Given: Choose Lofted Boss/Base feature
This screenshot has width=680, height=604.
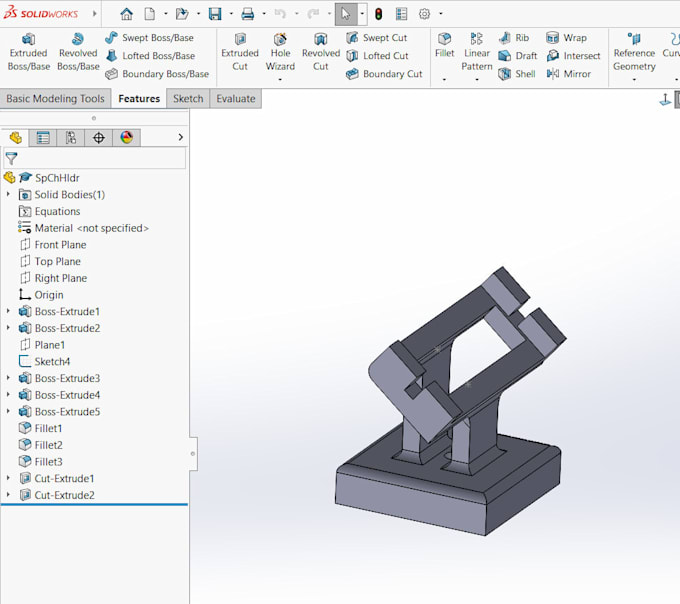Looking at the screenshot, I should coord(150,56).
